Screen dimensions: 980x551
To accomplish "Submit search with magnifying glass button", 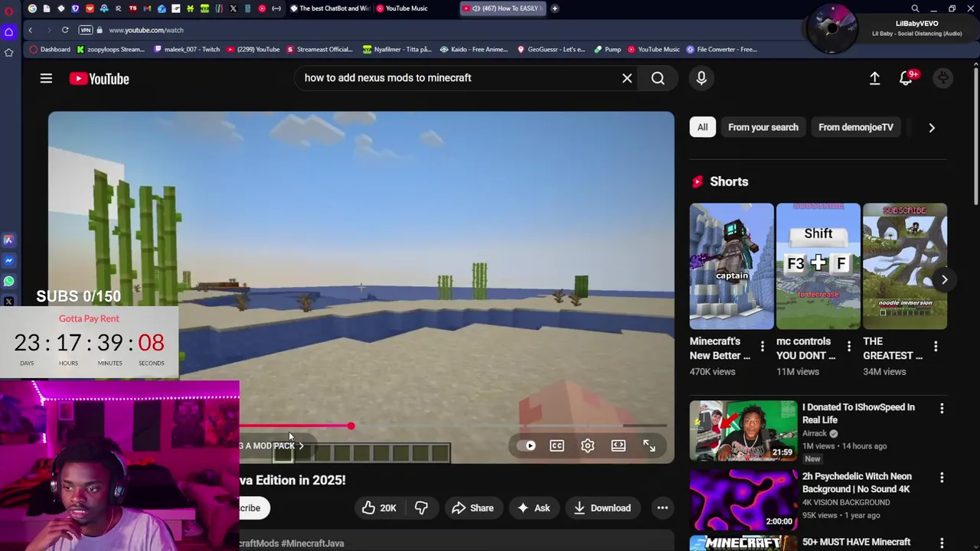I will click(658, 78).
